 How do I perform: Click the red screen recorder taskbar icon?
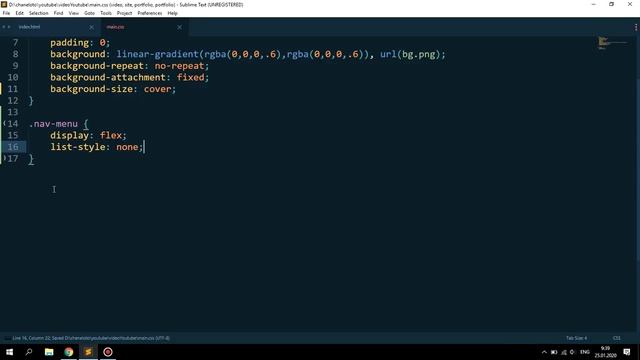108,352
